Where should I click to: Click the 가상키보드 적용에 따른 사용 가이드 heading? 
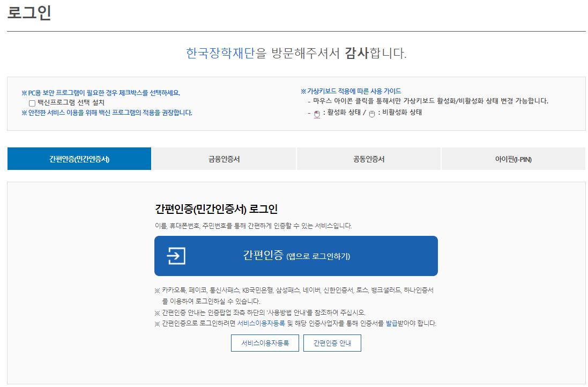pyautogui.click(x=351, y=91)
